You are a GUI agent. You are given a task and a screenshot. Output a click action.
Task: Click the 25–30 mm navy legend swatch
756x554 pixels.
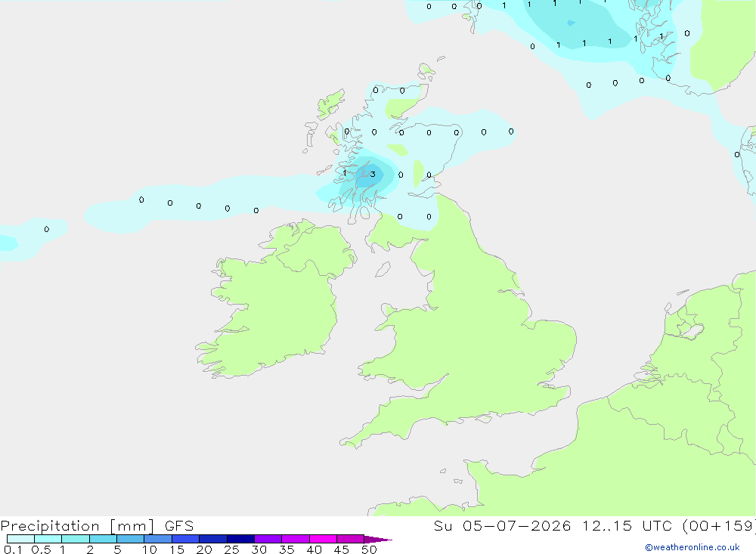240,539
